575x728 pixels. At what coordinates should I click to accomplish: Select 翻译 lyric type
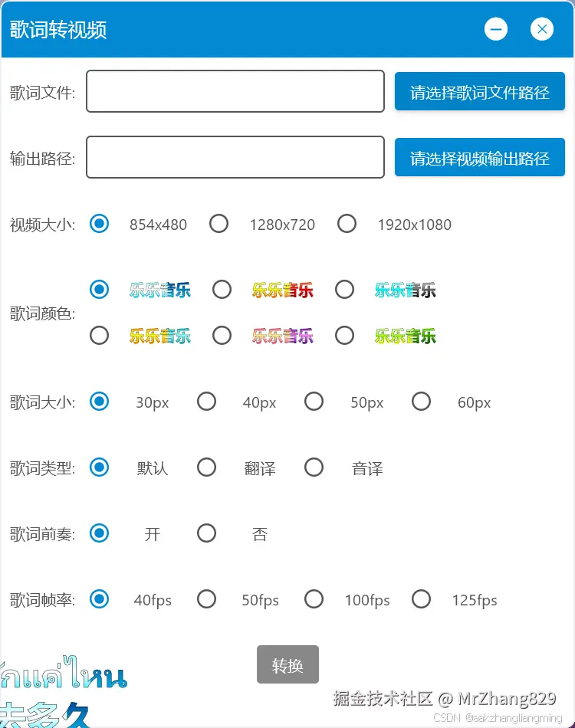pos(206,467)
